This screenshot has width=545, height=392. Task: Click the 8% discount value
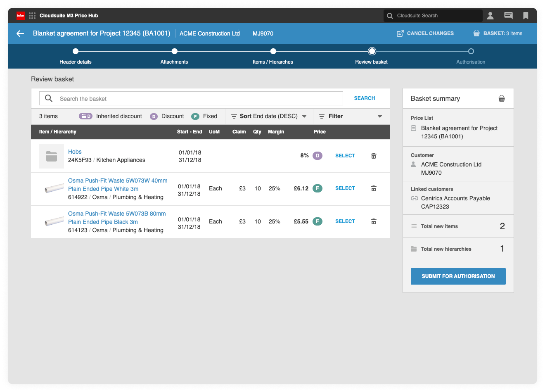[305, 156]
